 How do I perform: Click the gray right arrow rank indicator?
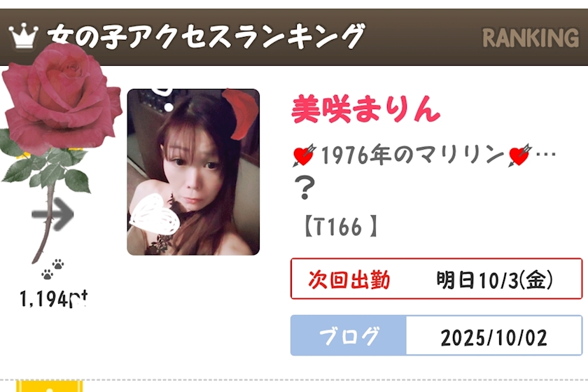(x=52, y=214)
